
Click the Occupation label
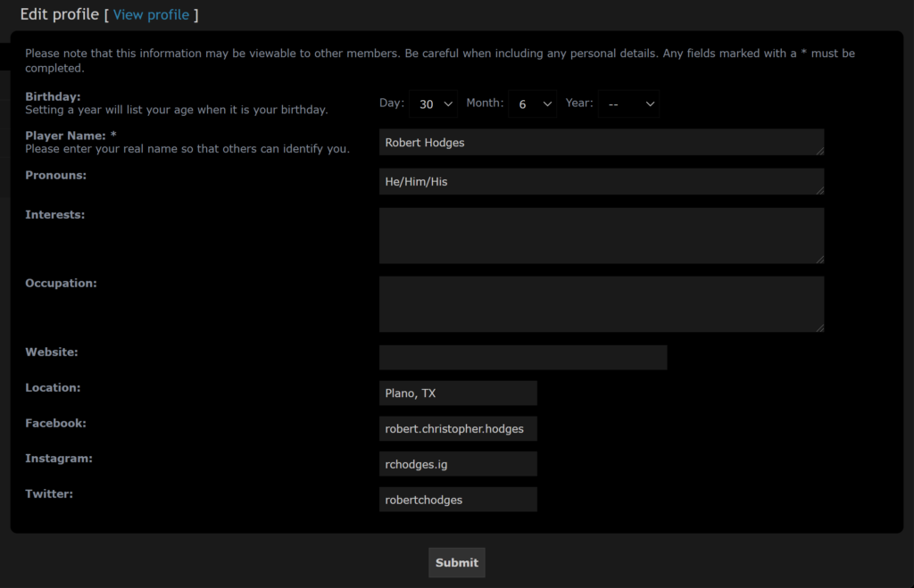pos(62,283)
